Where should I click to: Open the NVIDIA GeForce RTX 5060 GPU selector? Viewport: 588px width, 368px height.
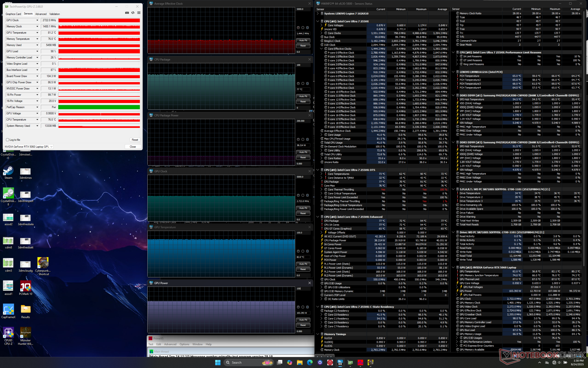[29, 147]
